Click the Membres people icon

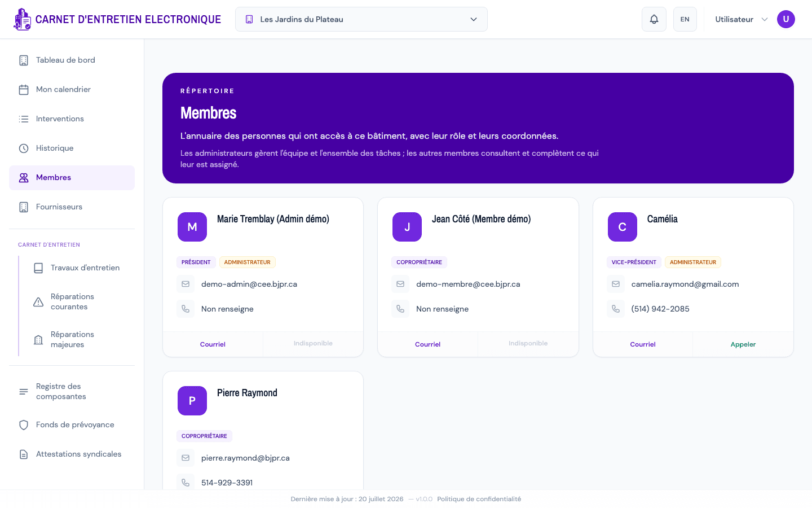coord(24,178)
